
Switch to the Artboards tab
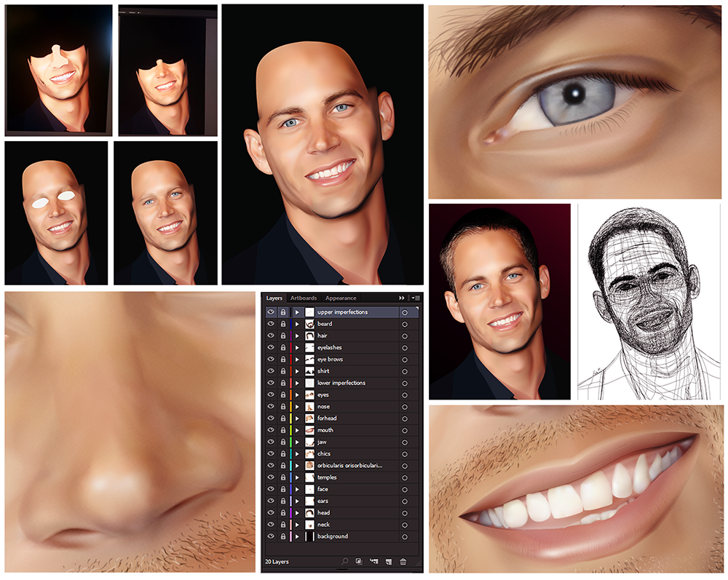304,298
